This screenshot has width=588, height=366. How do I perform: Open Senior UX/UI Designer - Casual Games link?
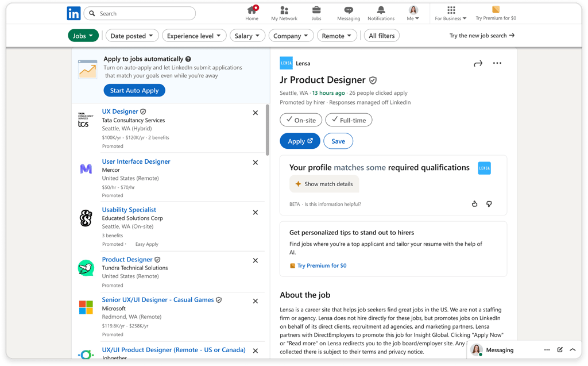[x=158, y=299]
